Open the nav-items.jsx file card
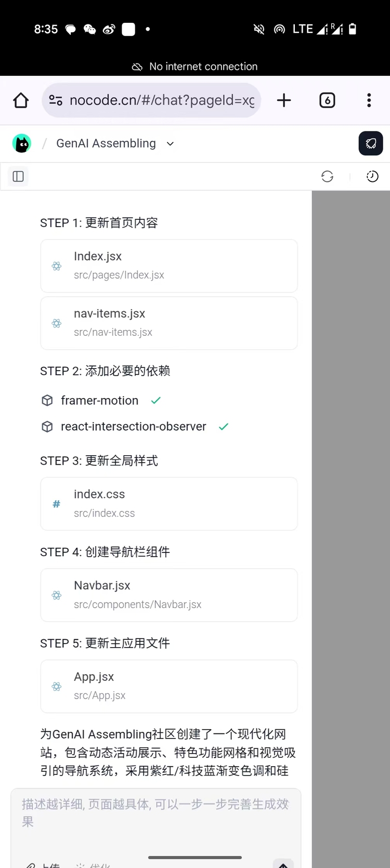The image size is (390, 868). [169, 323]
